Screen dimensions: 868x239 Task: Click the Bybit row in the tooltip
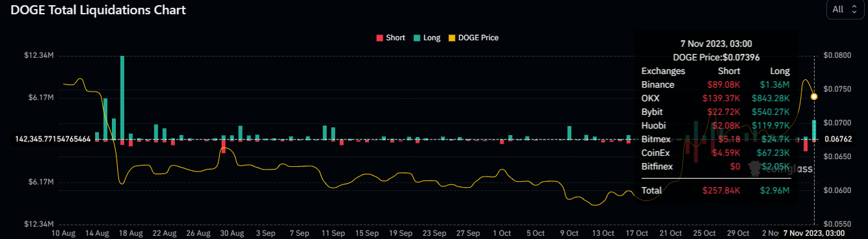click(716, 112)
